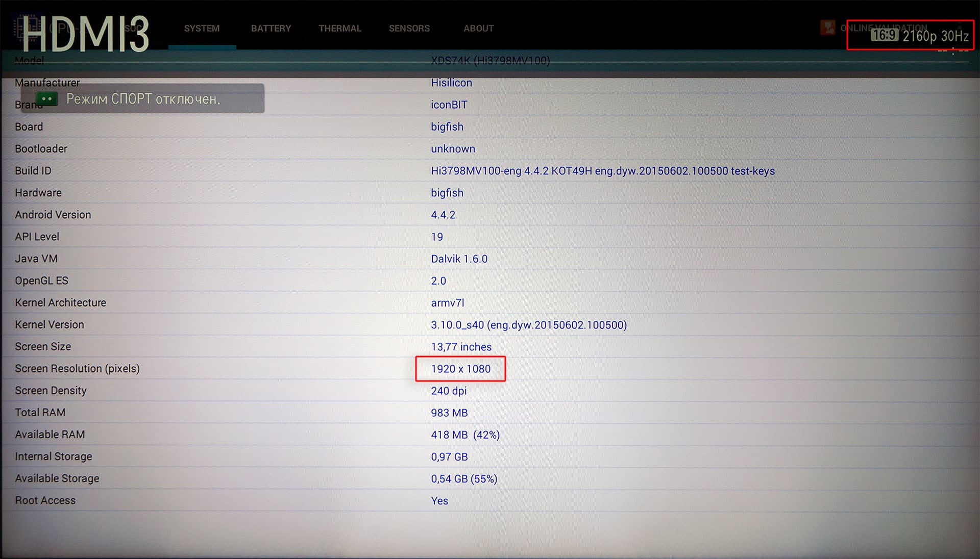Viewport: 980px width, 559px height.
Task: Click the CPU-Z app chip icon
Action: pyautogui.click(x=27, y=28)
